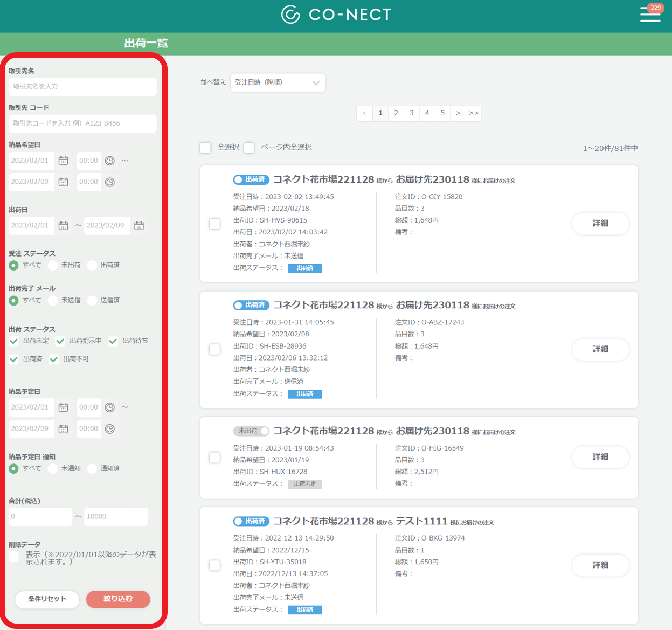Select 未送信 under 出荷完了メール
Viewport: 672px width, 630px height.
click(53, 300)
